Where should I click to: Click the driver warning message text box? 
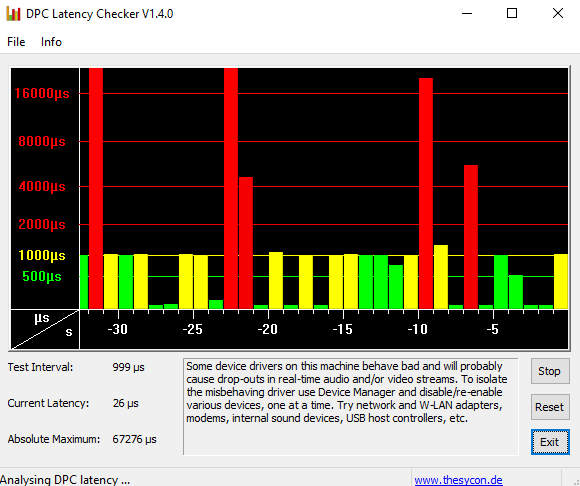(350, 406)
